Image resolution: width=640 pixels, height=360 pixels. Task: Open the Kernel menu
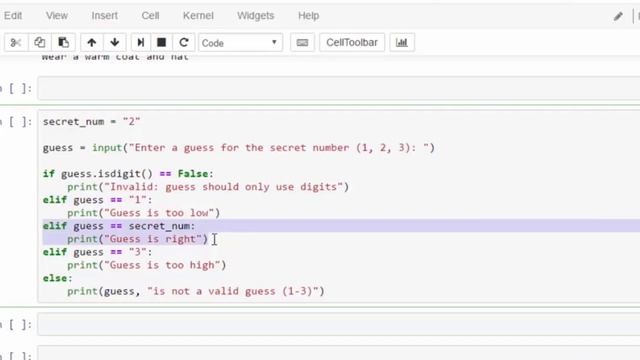tap(198, 16)
